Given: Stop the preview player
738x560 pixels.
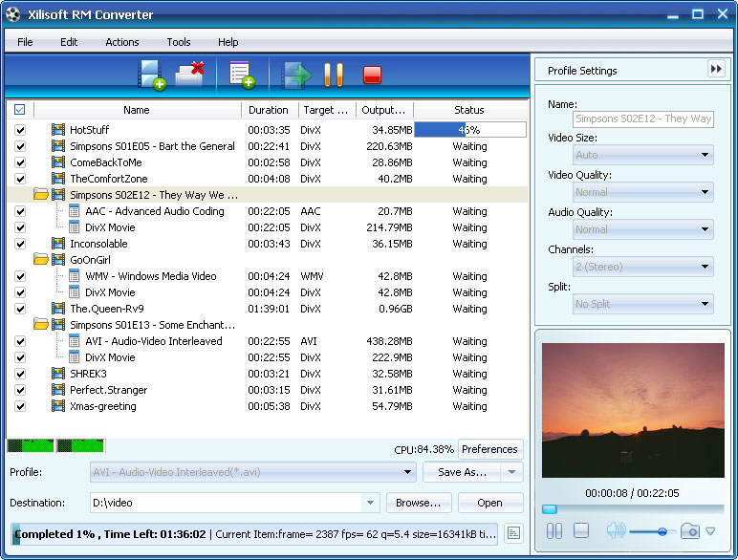Looking at the screenshot, I should click(581, 530).
